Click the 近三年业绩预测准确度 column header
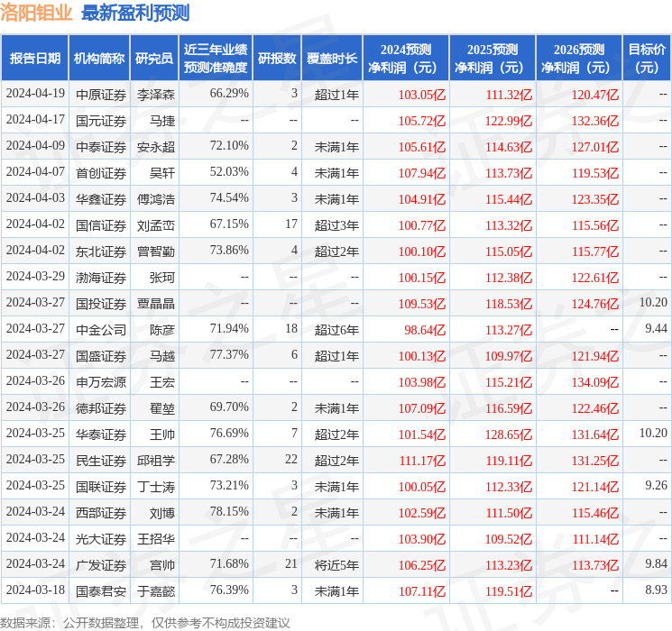 pyautogui.click(x=216, y=59)
